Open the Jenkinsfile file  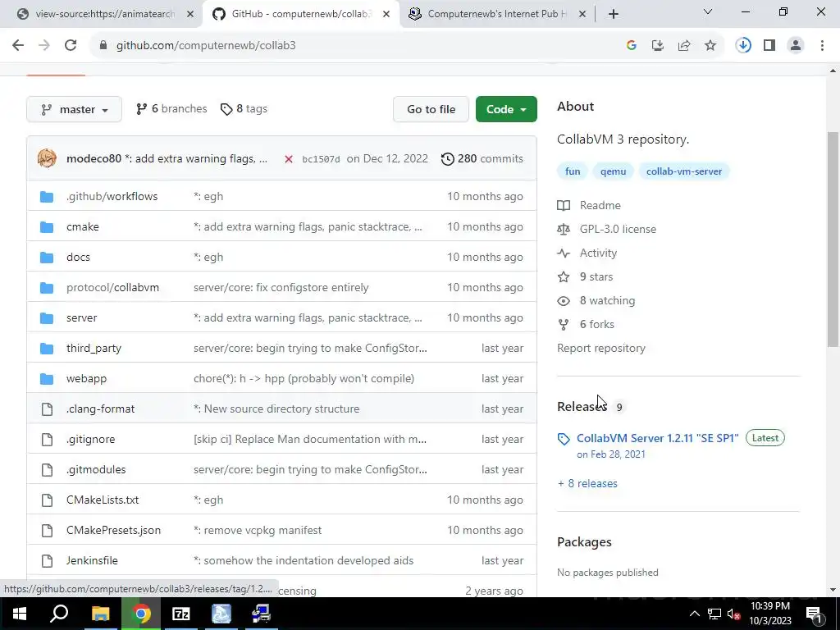tap(92, 561)
